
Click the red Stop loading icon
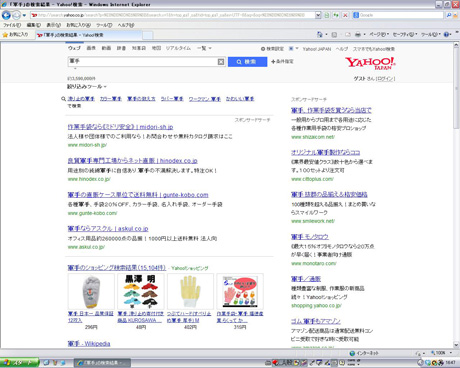click(345, 15)
